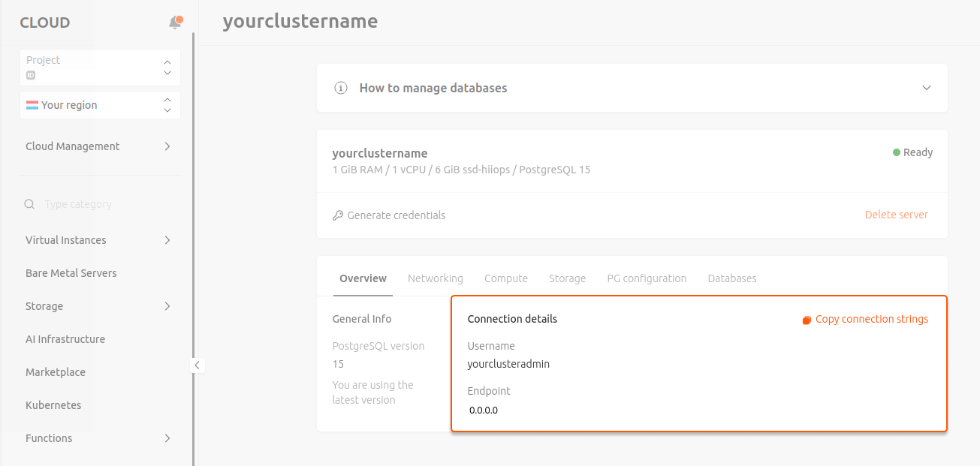
Task: Click the key icon next to Generate credentials
Action: pos(337,215)
